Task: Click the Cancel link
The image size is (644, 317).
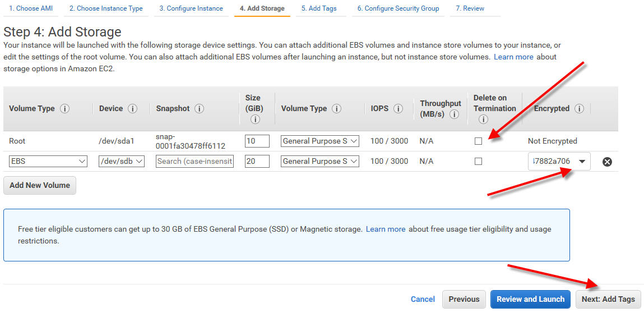Action: (423, 299)
